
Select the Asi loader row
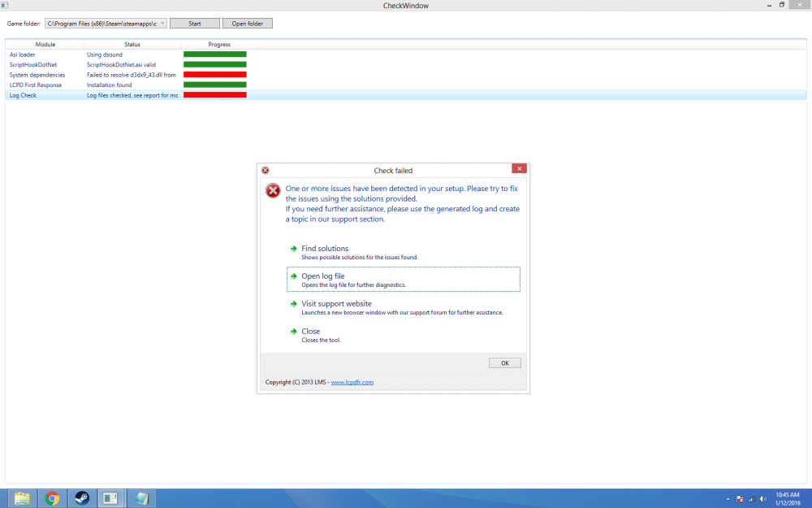click(x=405, y=54)
